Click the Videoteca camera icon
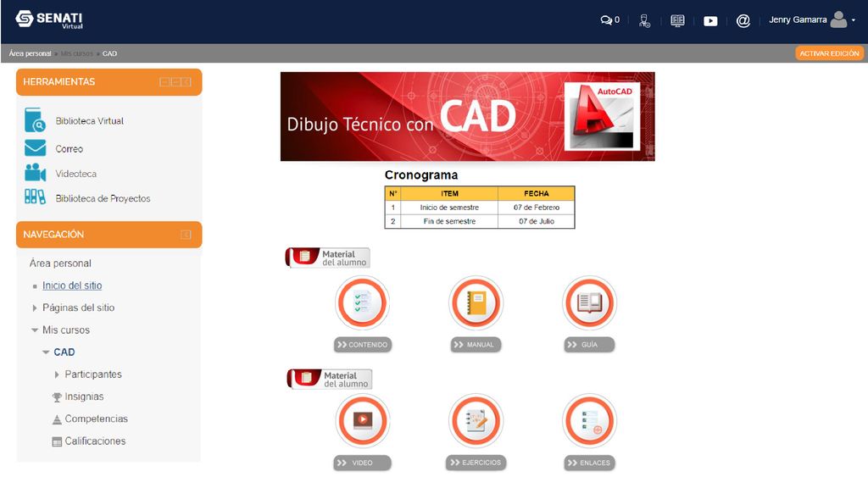Viewport: 868px width, 488px height. click(35, 173)
